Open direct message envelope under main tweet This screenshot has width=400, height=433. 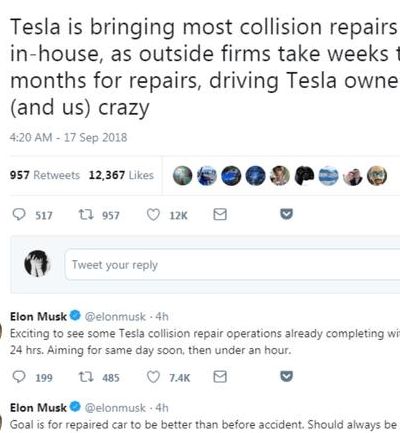[x=220, y=215]
